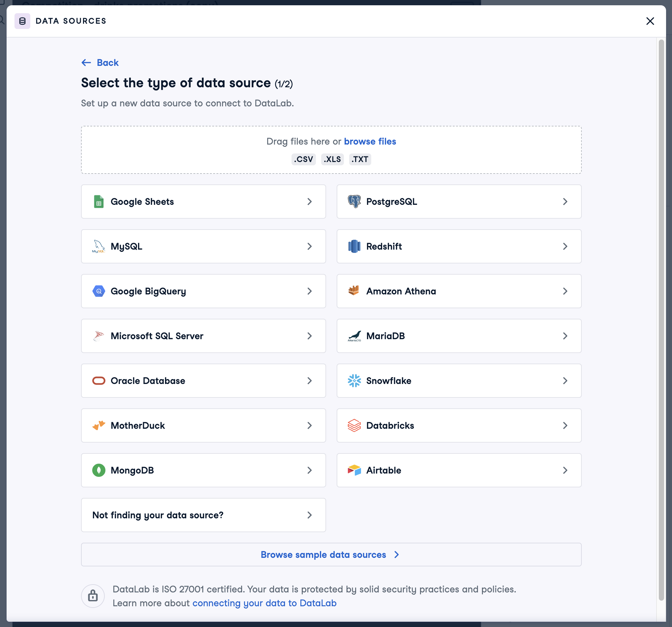Pick the Google BigQuery label
The width and height of the screenshot is (672, 627).
[x=148, y=291]
